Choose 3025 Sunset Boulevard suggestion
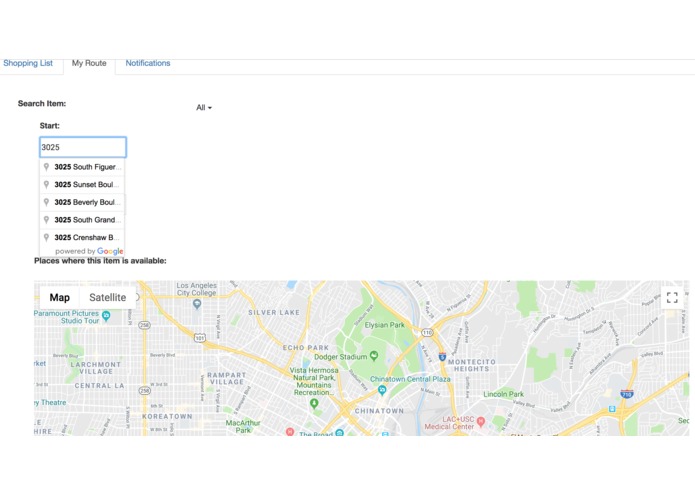The height and width of the screenshot is (494, 695). click(82, 185)
